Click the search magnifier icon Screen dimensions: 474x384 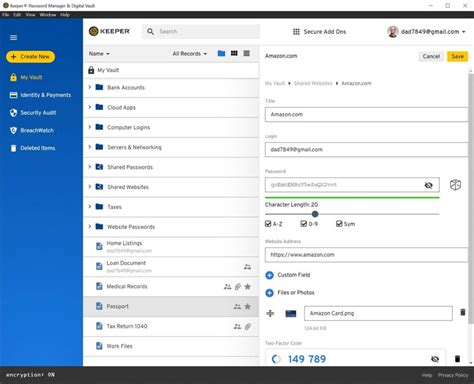point(150,31)
